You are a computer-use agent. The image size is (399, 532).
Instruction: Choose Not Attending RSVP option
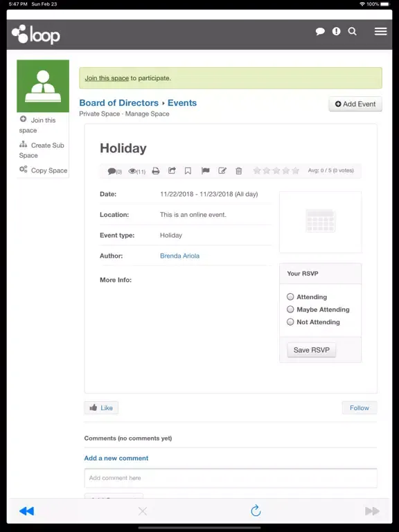click(x=290, y=322)
